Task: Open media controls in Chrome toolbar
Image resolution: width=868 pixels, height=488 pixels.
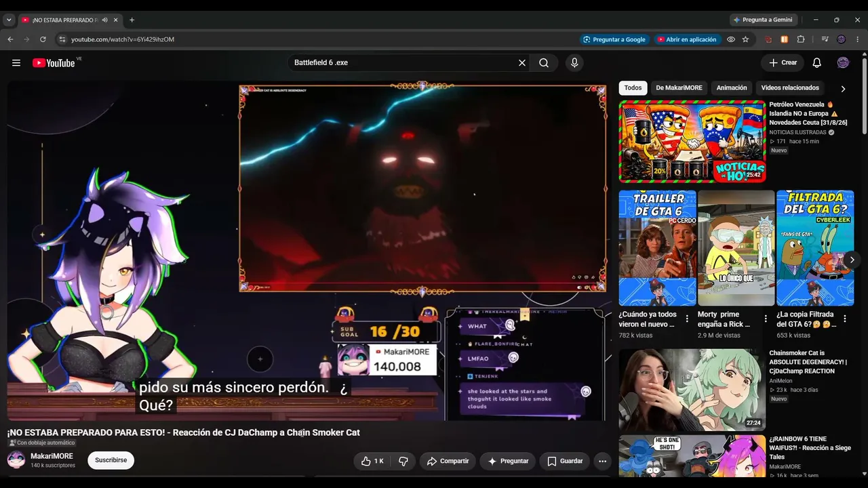Action: click(825, 39)
